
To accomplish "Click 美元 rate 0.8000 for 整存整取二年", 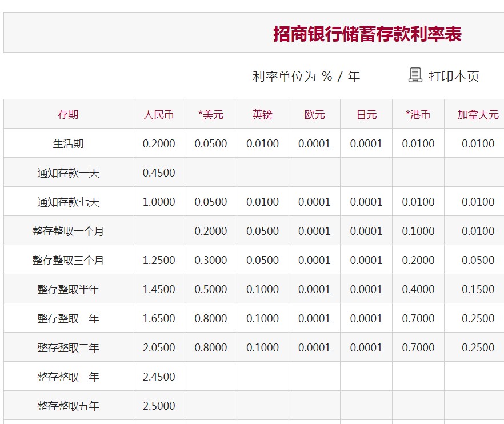I will pos(211,347).
